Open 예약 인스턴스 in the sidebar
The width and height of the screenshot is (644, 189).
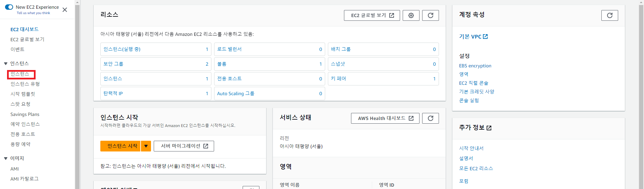pyautogui.click(x=25, y=124)
